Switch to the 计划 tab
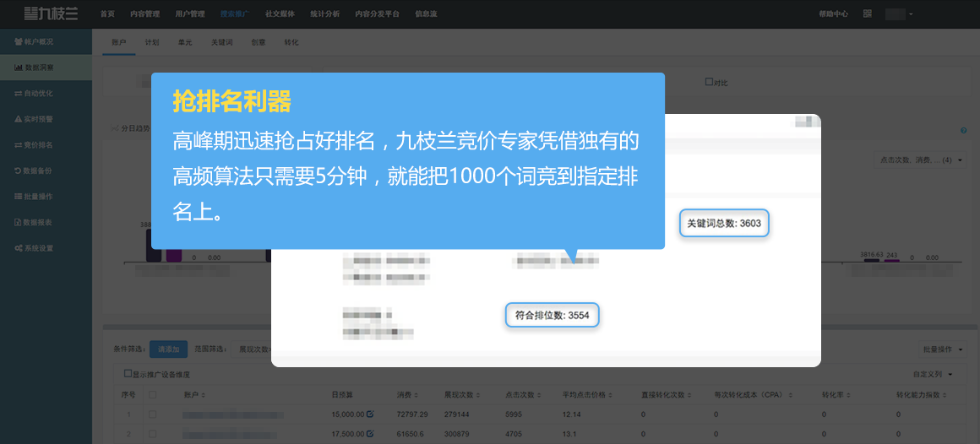This screenshot has width=980, height=444. (x=152, y=42)
